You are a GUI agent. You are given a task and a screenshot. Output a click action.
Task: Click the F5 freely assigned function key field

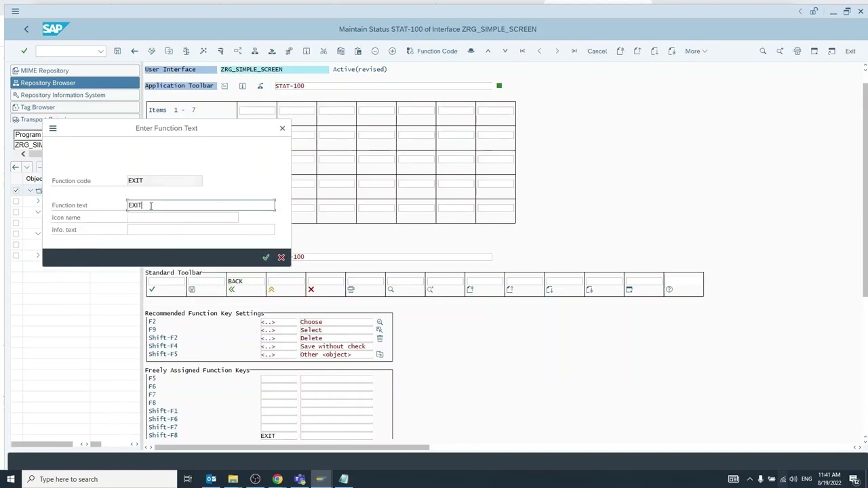point(279,379)
